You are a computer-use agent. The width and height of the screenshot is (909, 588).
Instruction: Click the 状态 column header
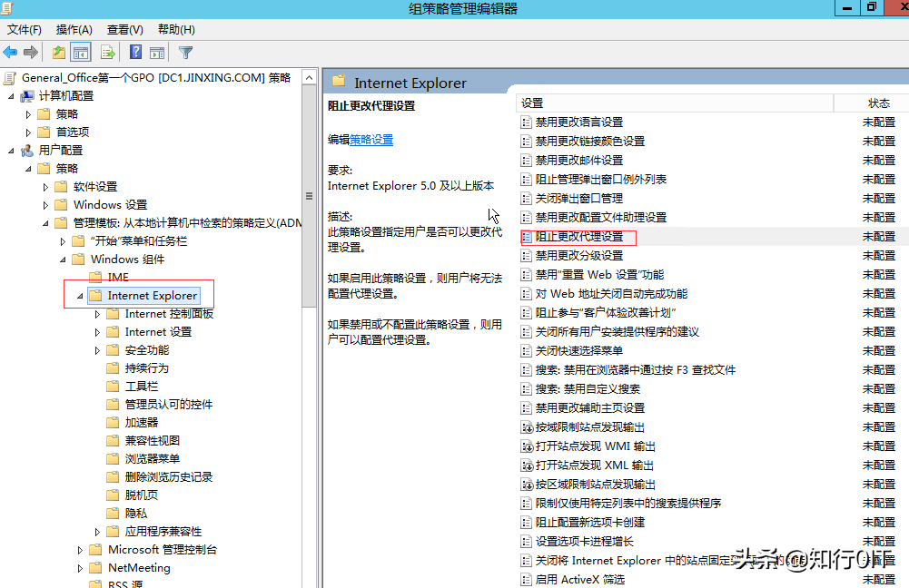click(878, 103)
